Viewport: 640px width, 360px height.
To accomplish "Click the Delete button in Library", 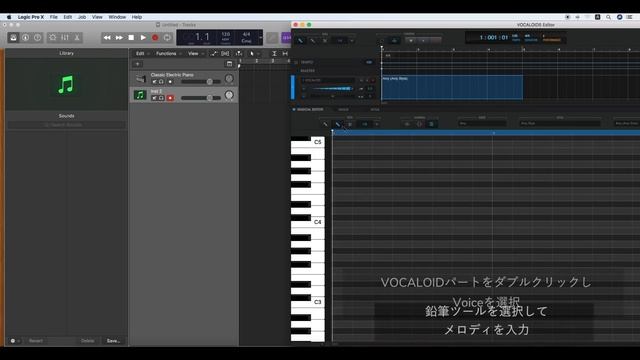I will coord(87,341).
